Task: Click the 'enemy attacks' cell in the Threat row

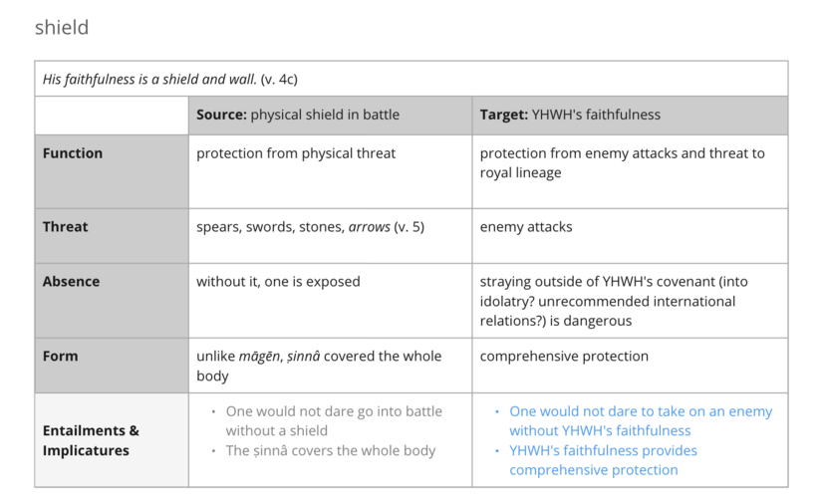Action: click(x=526, y=227)
